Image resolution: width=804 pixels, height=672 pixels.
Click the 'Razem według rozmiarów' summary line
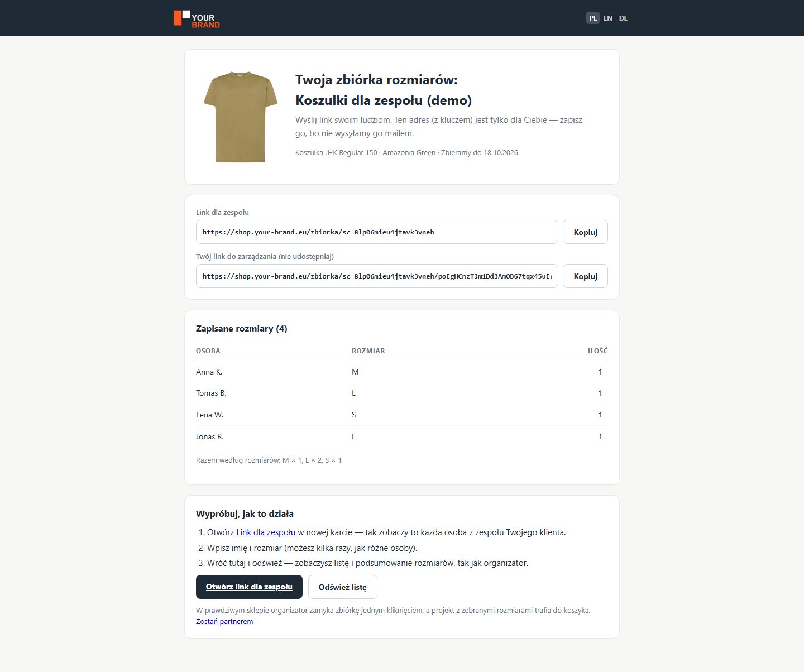[269, 460]
